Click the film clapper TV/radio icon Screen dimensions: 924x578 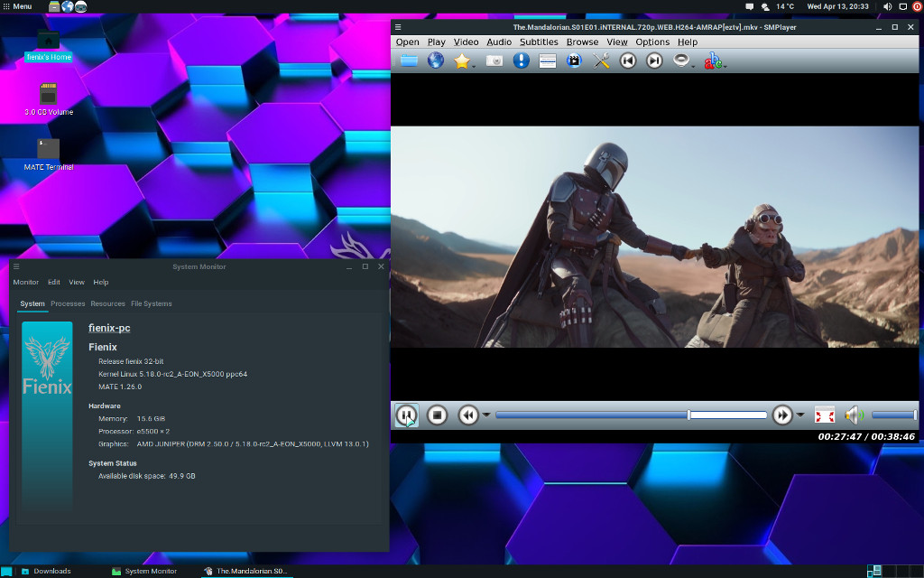tap(574, 61)
